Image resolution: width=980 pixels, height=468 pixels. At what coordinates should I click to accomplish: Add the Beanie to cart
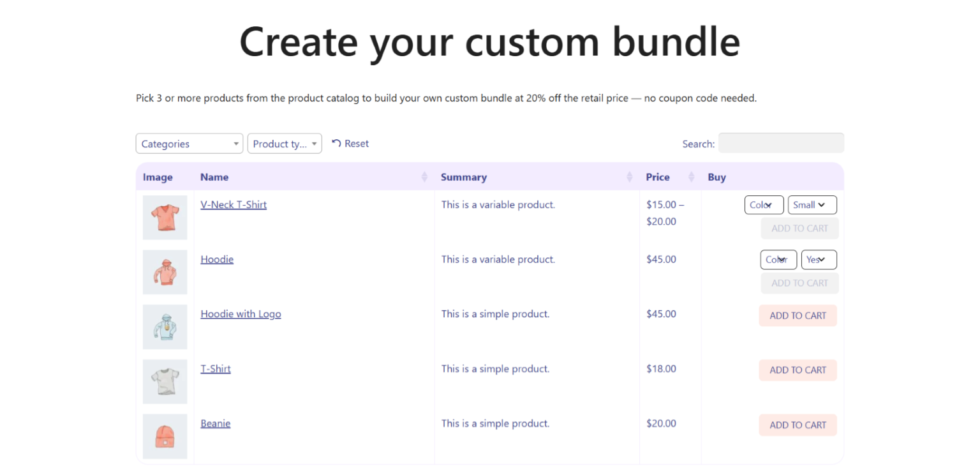(798, 425)
